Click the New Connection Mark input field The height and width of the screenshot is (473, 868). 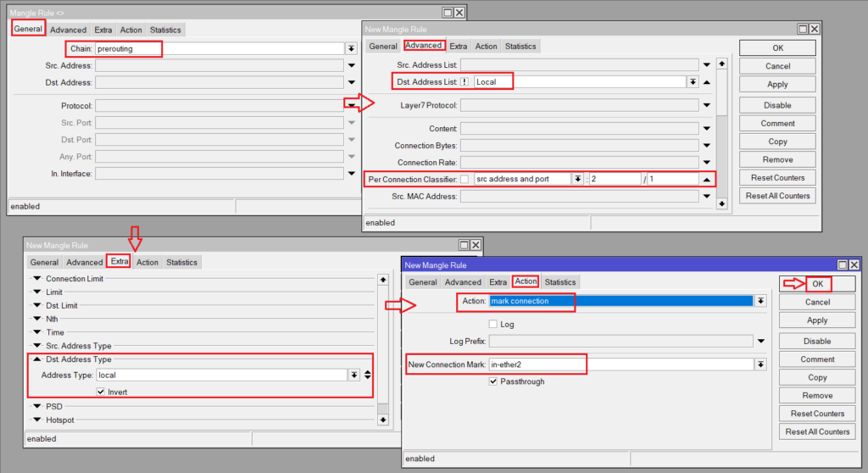(x=619, y=364)
